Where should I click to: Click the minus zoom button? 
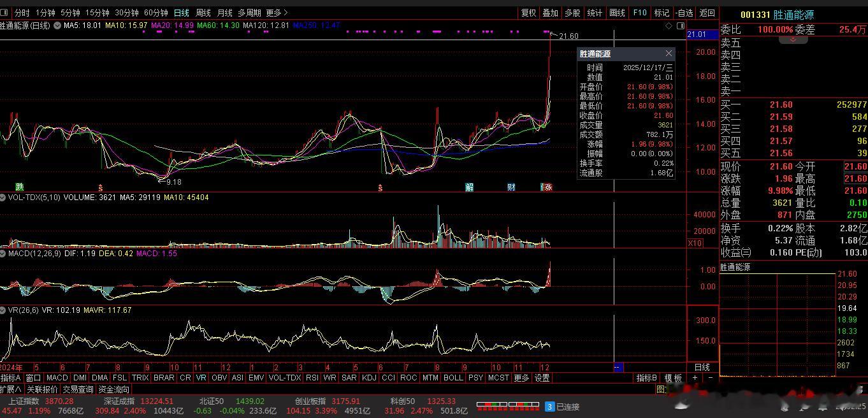pos(711,378)
